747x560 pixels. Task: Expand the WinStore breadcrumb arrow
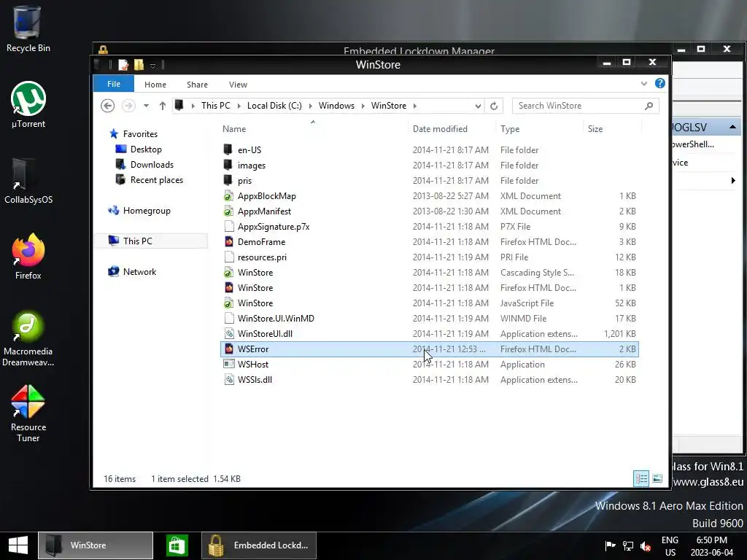click(x=414, y=106)
